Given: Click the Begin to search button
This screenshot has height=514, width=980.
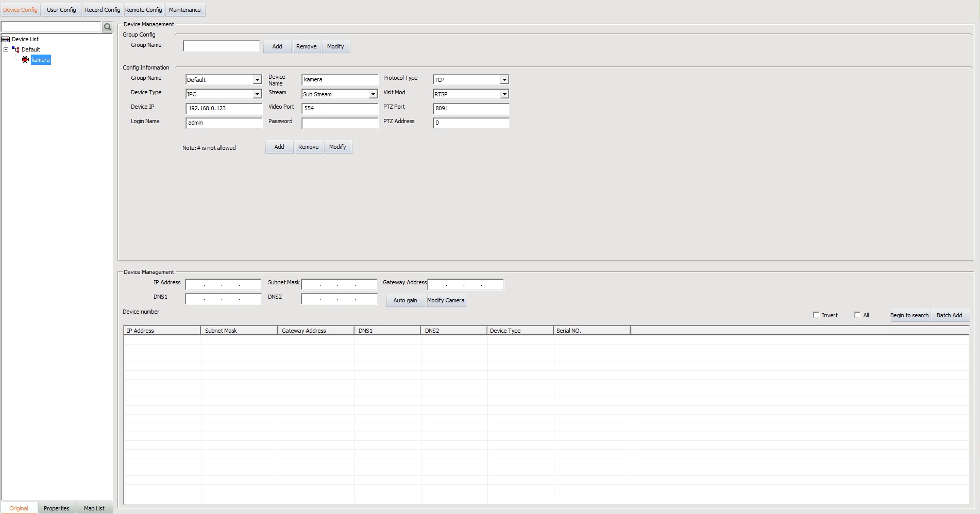Looking at the screenshot, I should (909, 315).
